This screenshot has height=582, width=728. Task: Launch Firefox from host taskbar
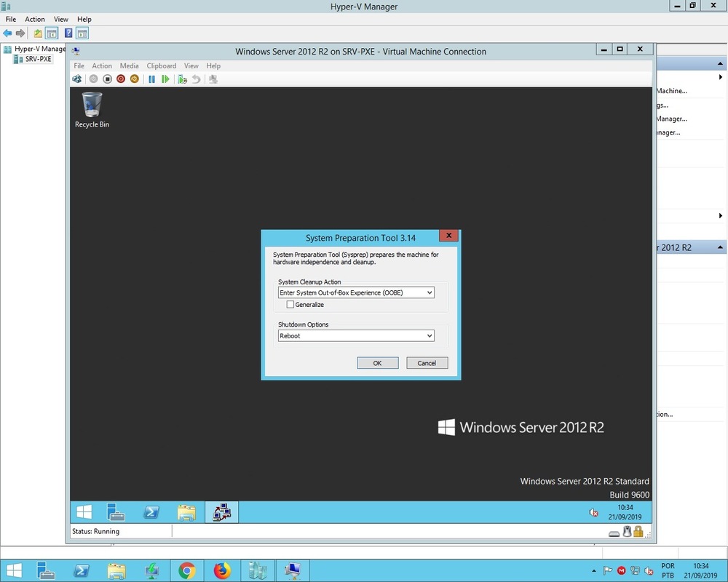pyautogui.click(x=222, y=570)
